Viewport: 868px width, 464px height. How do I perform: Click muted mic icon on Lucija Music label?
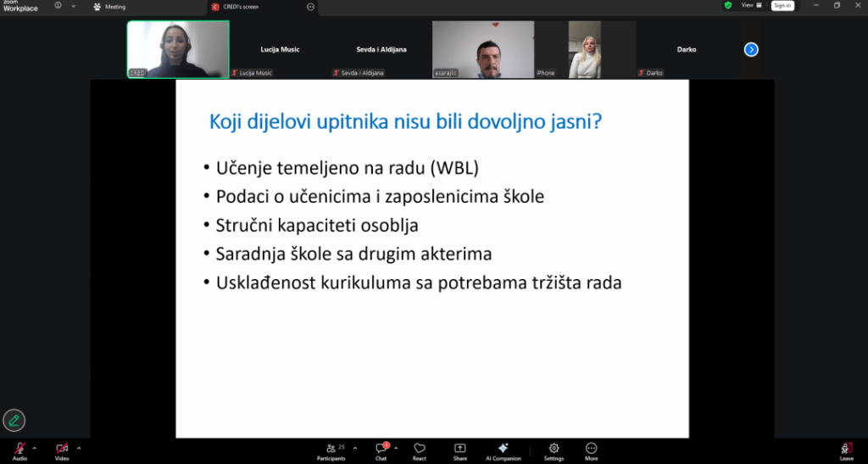234,73
